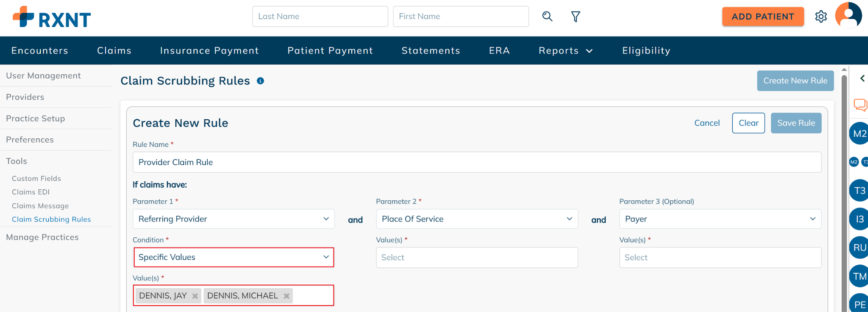Go to the Claims tab
The height and width of the screenshot is (312, 868).
(x=114, y=51)
